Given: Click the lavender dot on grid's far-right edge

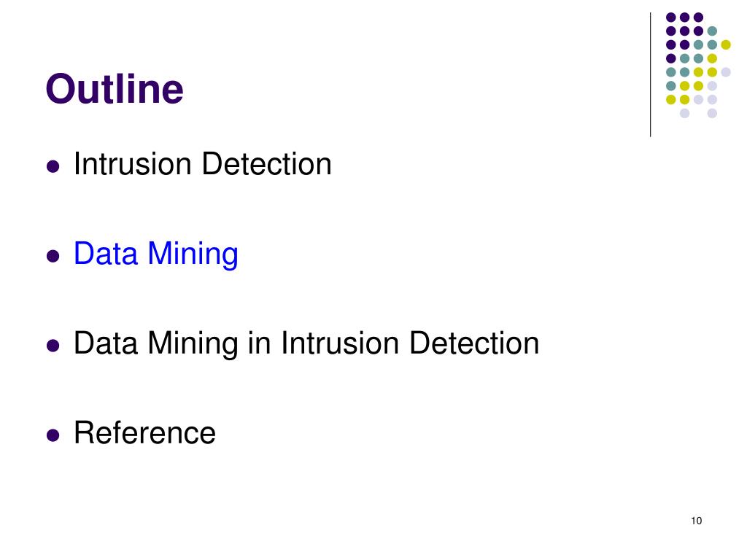Looking at the screenshot, I should pyautogui.click(x=726, y=72).
